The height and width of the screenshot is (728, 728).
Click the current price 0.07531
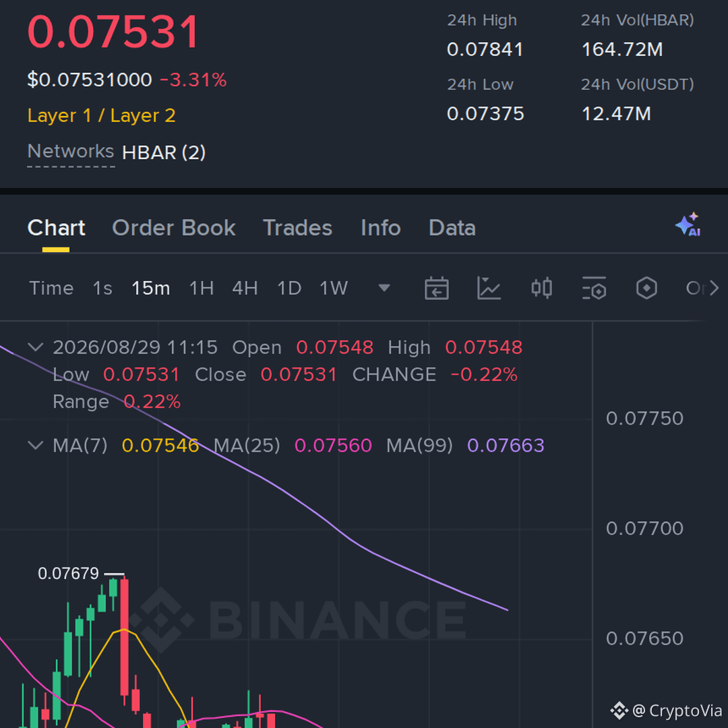point(114,32)
